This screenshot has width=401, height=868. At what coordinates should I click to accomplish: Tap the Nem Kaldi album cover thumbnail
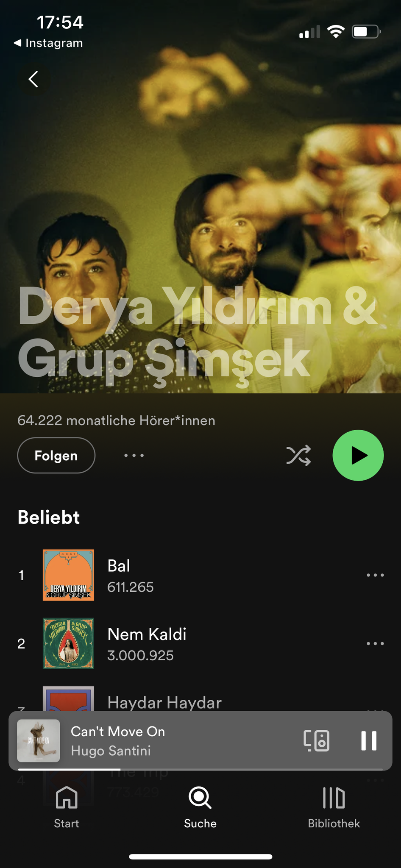68,643
